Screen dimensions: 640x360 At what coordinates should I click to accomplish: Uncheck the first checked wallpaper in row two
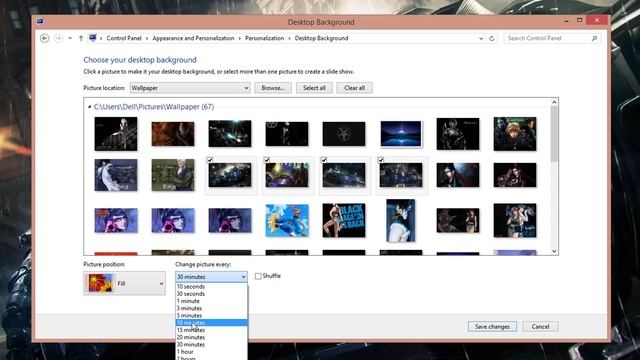210,160
